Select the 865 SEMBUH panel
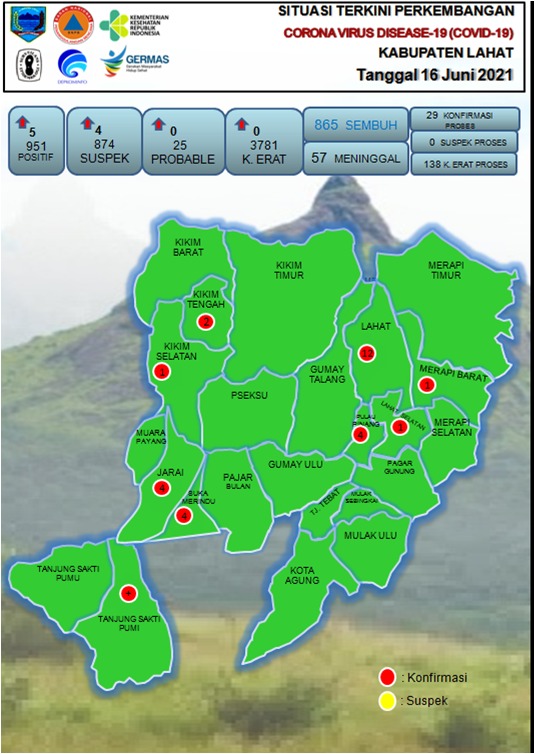Image resolution: width=535 pixels, height=754 pixels. pyautogui.click(x=356, y=124)
